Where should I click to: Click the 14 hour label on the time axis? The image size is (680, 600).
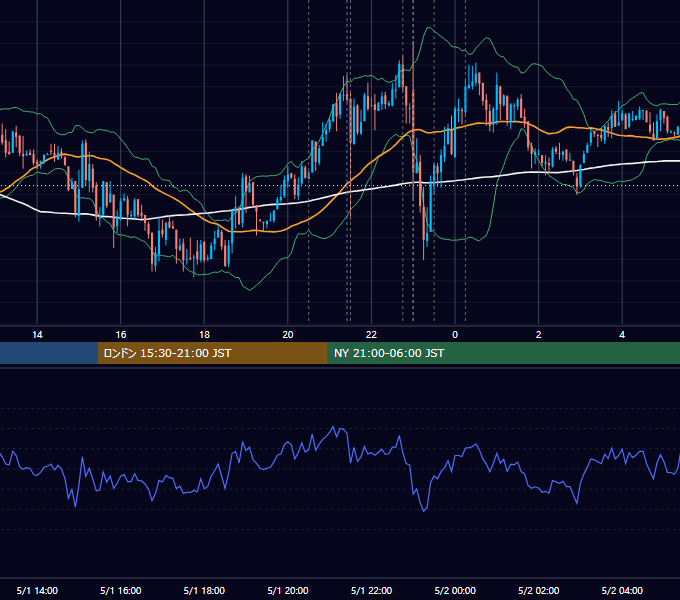pyautogui.click(x=37, y=335)
